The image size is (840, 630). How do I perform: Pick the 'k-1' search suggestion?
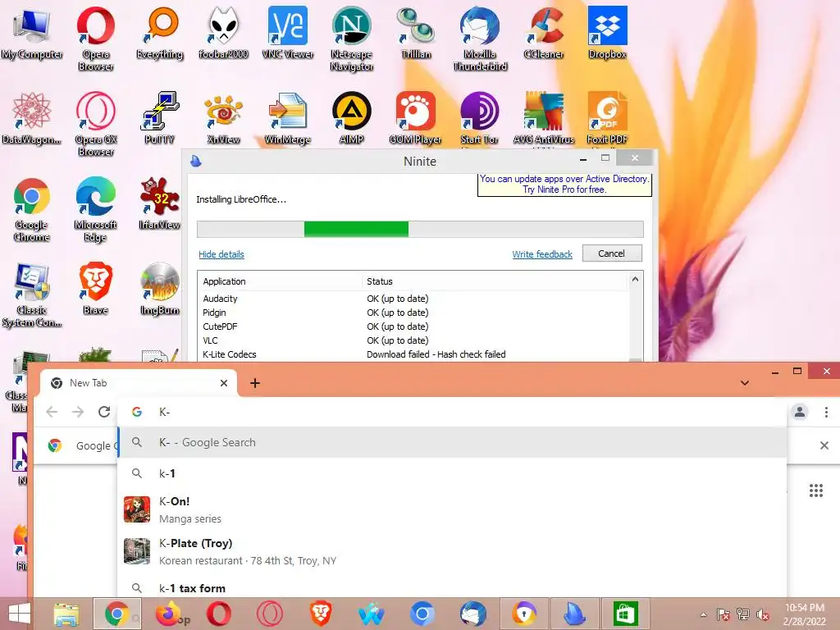pos(452,473)
